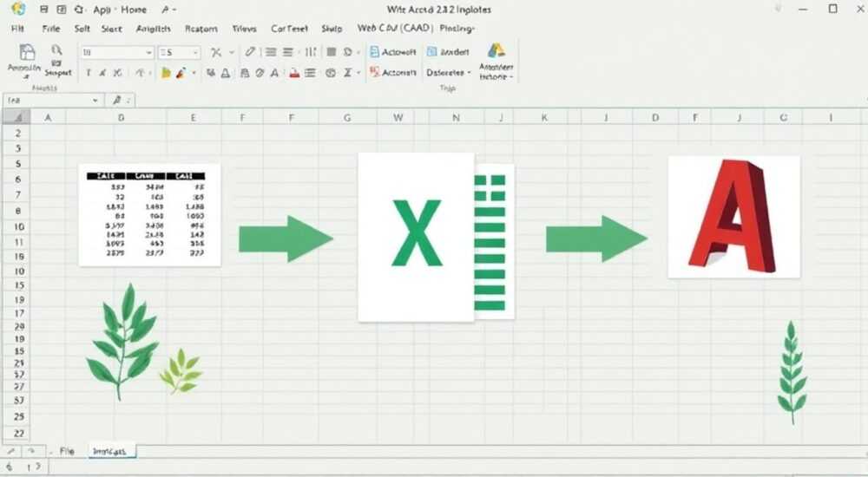
Task: Open the Web CAD (CAAD) ribbon tab
Action: click(x=394, y=28)
